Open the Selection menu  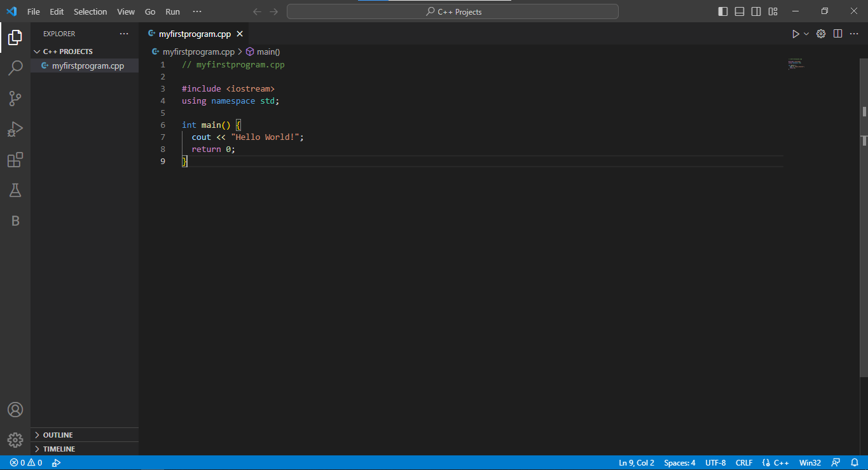tap(90, 11)
